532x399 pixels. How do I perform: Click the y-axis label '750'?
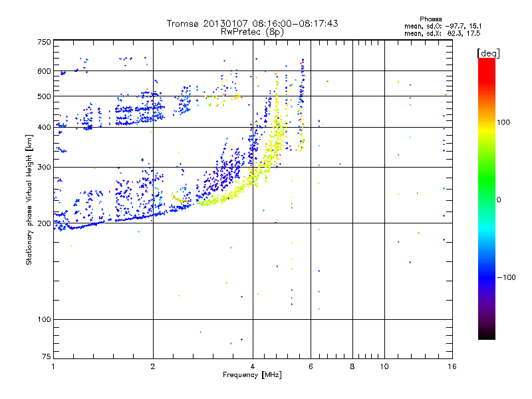45,42
